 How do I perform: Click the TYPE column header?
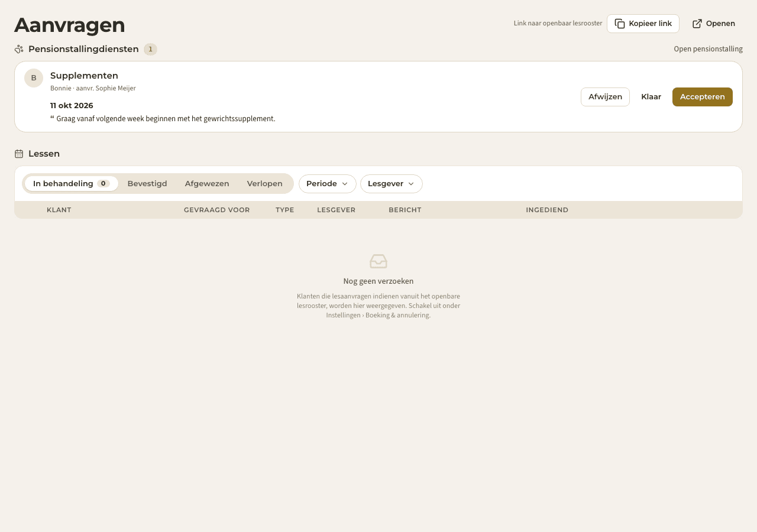tap(285, 210)
